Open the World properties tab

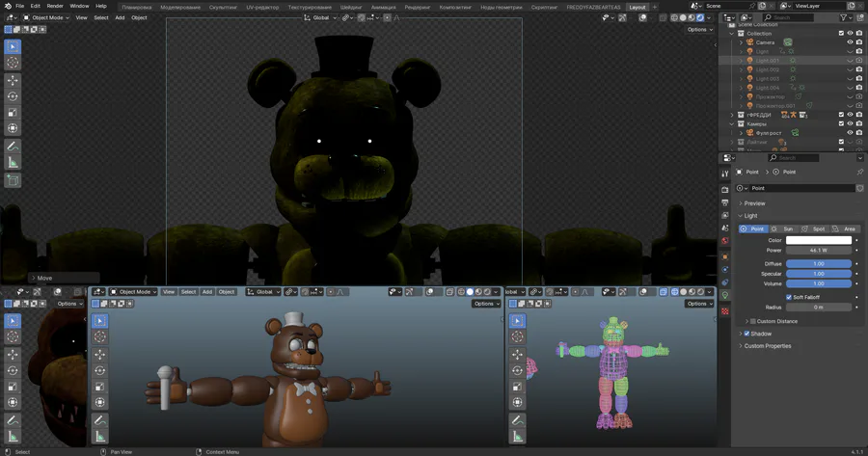725,241
